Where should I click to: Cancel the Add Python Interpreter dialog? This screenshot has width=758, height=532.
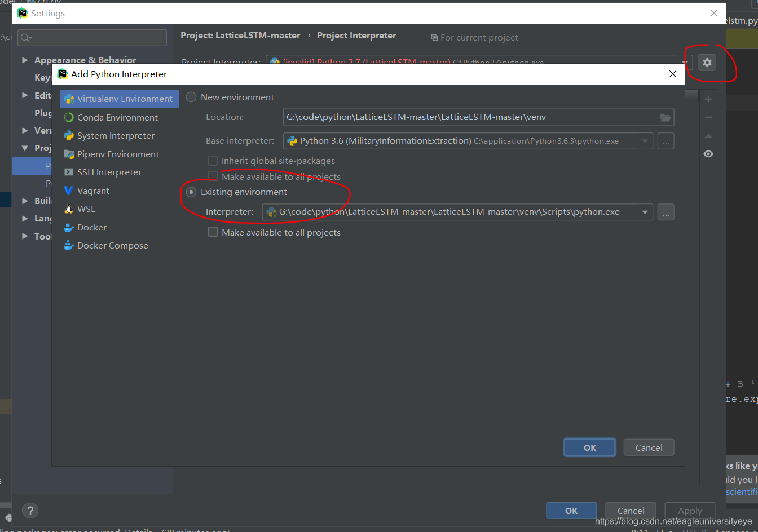tap(649, 447)
